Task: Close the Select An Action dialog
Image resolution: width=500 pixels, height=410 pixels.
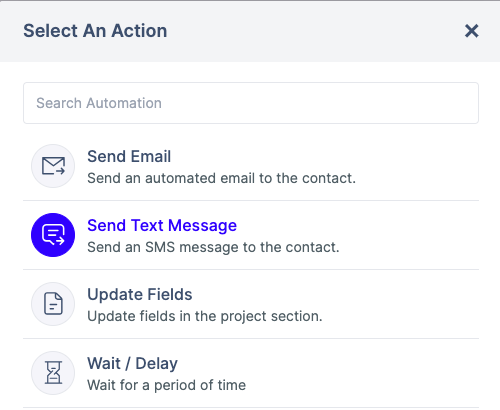Action: tap(472, 31)
